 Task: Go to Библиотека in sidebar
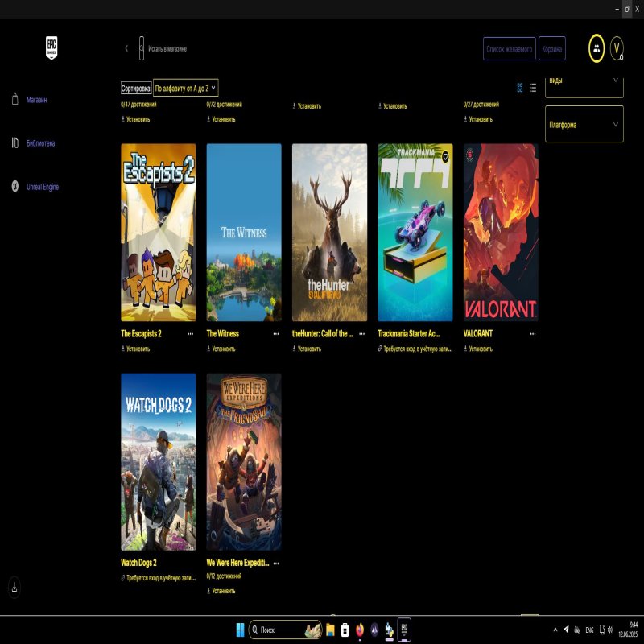pyautogui.click(x=40, y=143)
